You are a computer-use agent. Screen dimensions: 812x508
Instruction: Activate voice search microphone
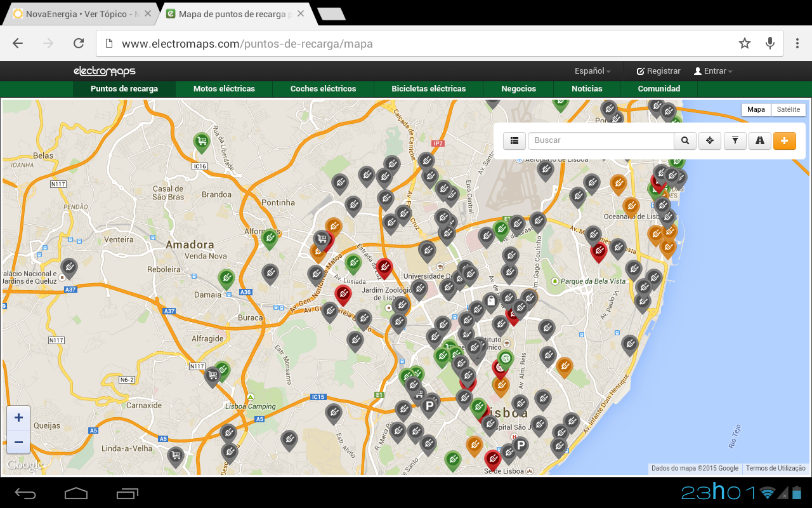tap(770, 43)
